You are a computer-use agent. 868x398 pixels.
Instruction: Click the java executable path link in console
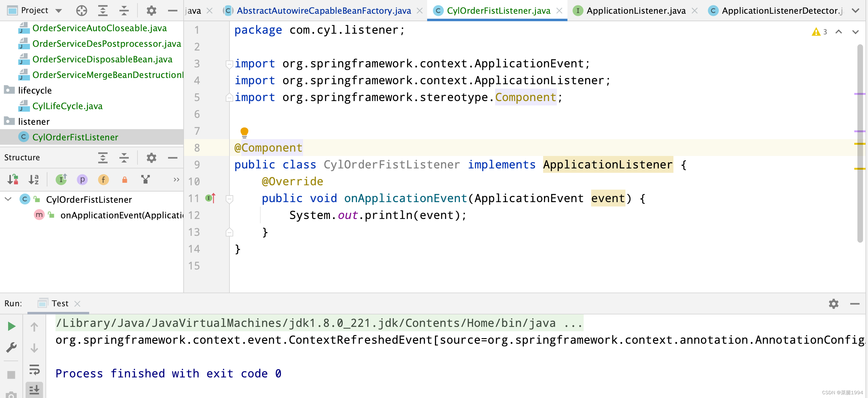point(319,323)
